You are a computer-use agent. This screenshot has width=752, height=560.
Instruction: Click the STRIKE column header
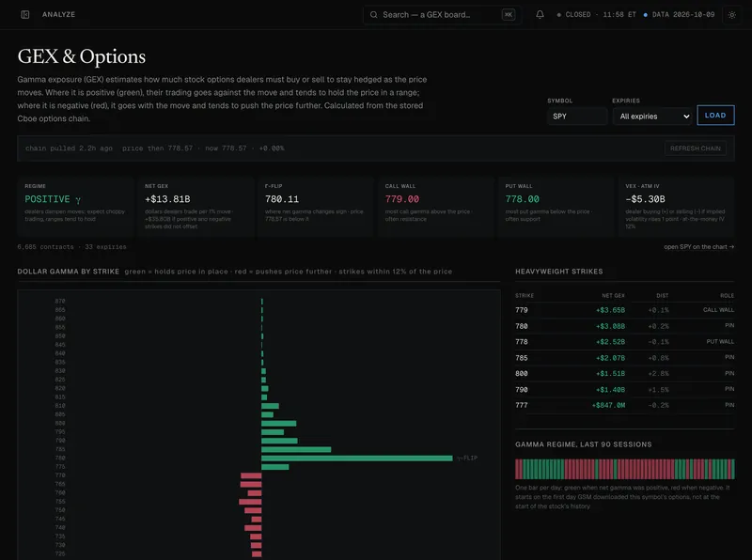525,296
